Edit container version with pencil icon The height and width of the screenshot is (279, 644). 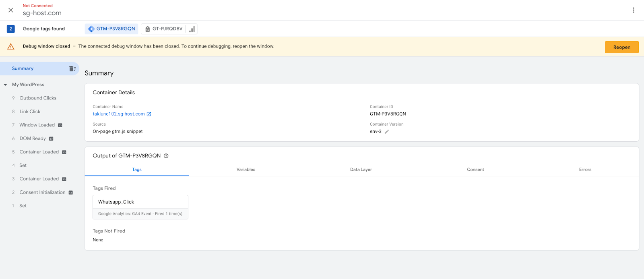387,132
